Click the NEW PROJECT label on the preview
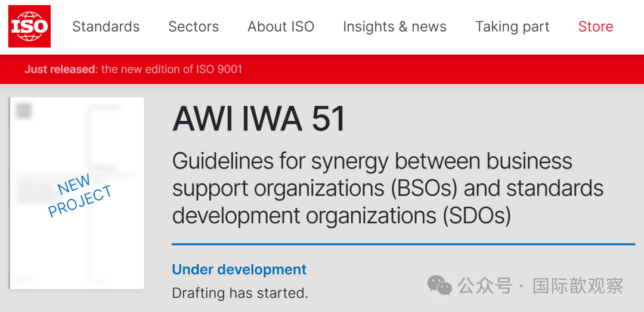Screen dimensions: 644x312 pos(79,196)
